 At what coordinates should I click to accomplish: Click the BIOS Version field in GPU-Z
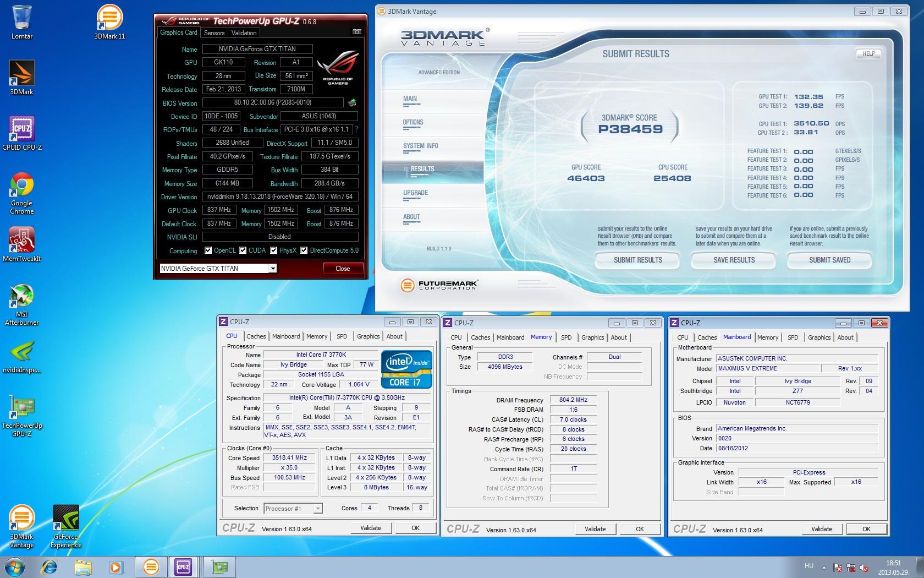click(x=273, y=102)
